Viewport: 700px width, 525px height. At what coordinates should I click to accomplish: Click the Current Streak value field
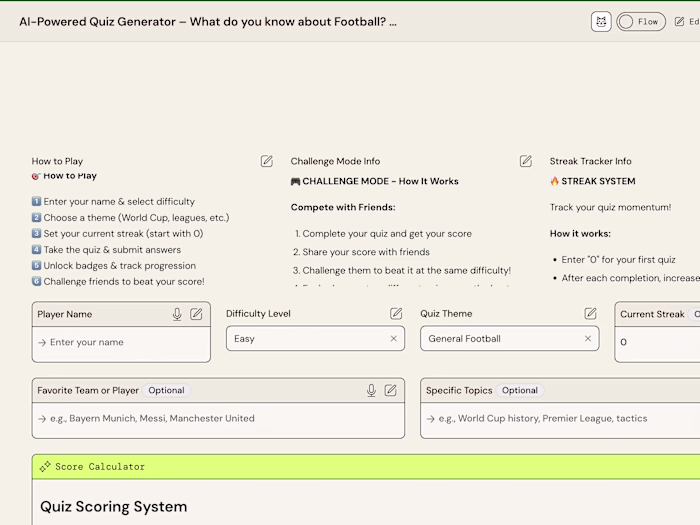[x=658, y=342]
